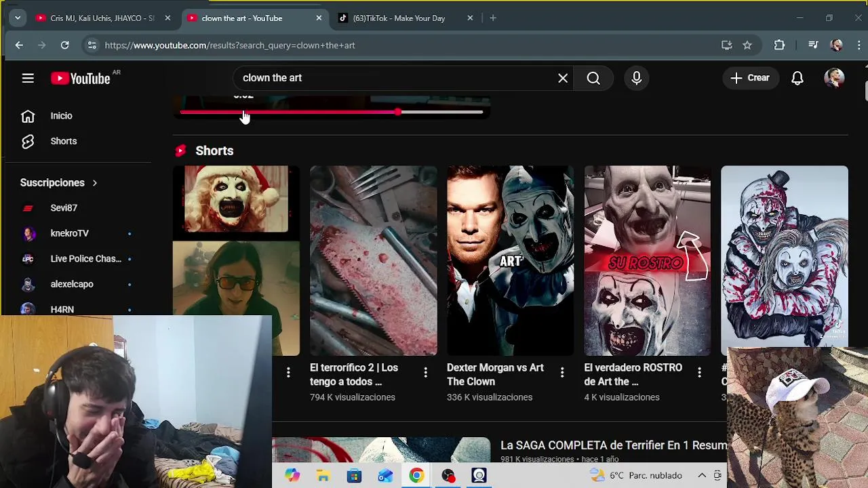Open the alexelcapo subscription channel
Screen dimensions: 868x488
click(x=72, y=284)
